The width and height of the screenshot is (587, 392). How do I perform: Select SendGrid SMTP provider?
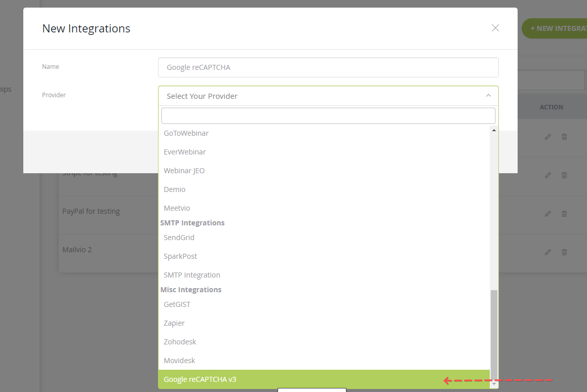(x=324, y=238)
